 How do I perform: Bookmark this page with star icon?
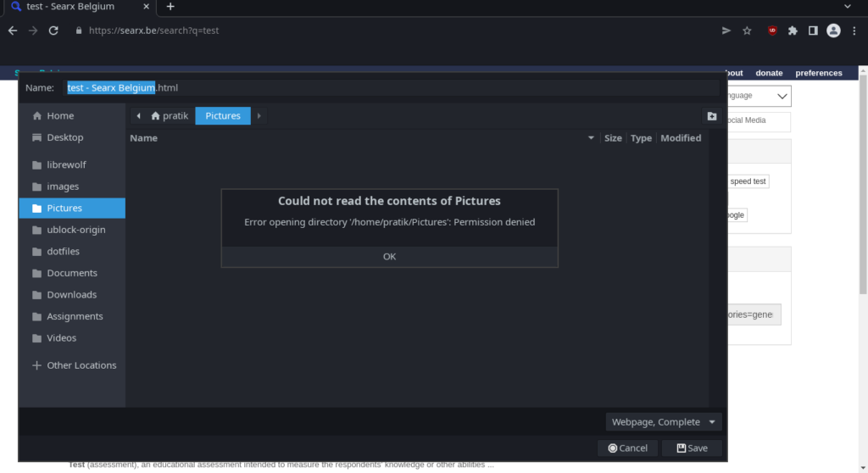[x=748, y=31]
